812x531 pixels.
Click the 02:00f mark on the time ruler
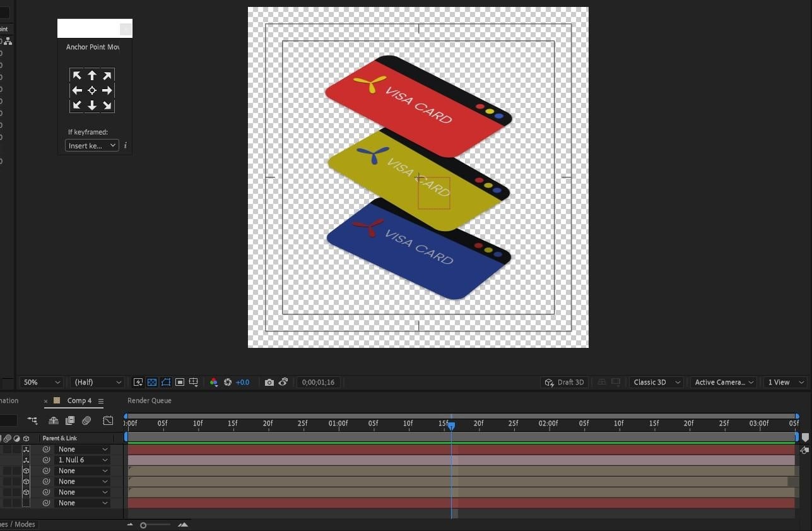tap(548, 423)
